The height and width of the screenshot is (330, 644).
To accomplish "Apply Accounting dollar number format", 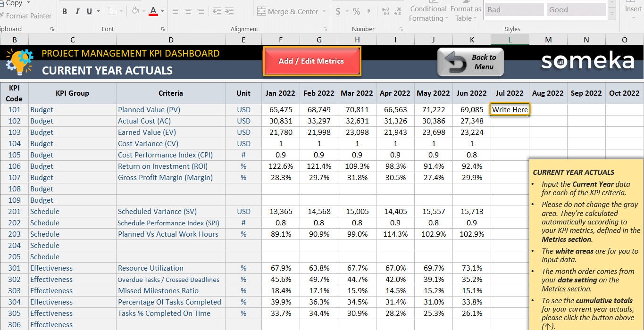I will click(x=338, y=11).
